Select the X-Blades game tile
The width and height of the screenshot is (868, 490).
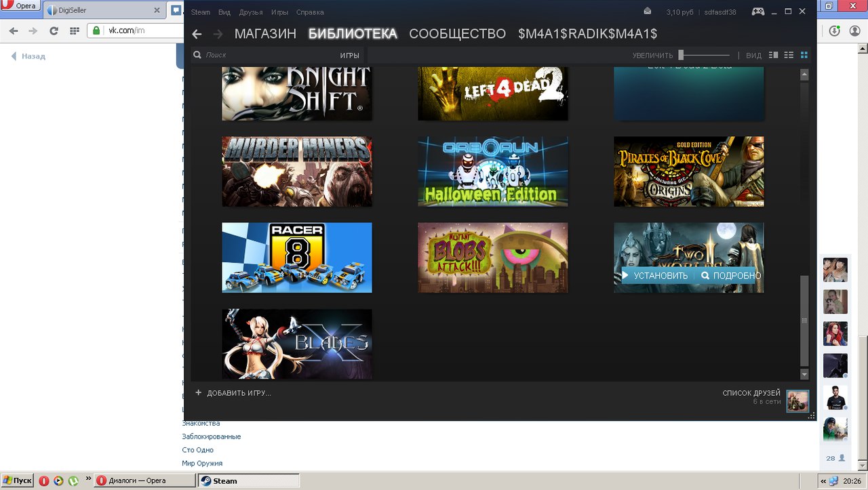point(297,344)
